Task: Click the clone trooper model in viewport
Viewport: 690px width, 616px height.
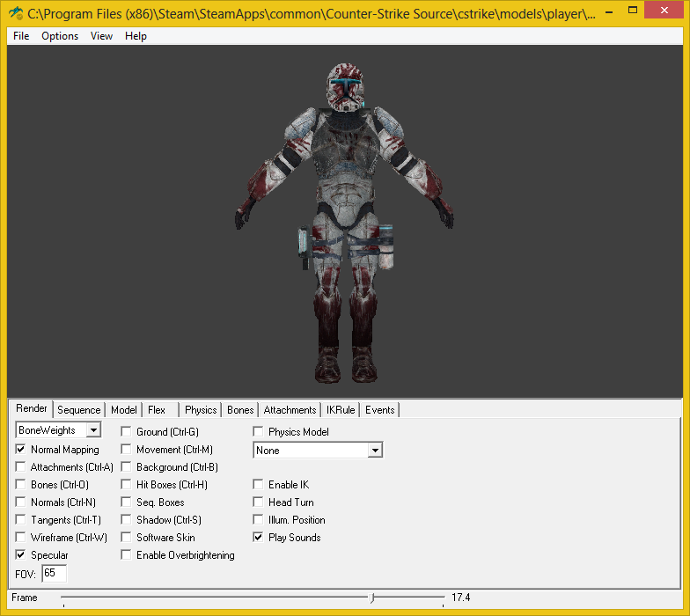Action: pyautogui.click(x=345, y=224)
